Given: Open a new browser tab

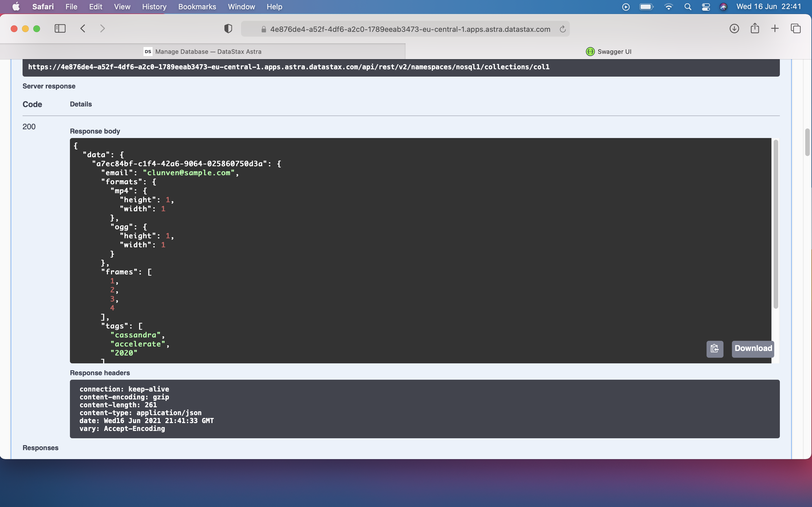Looking at the screenshot, I should pos(775,28).
